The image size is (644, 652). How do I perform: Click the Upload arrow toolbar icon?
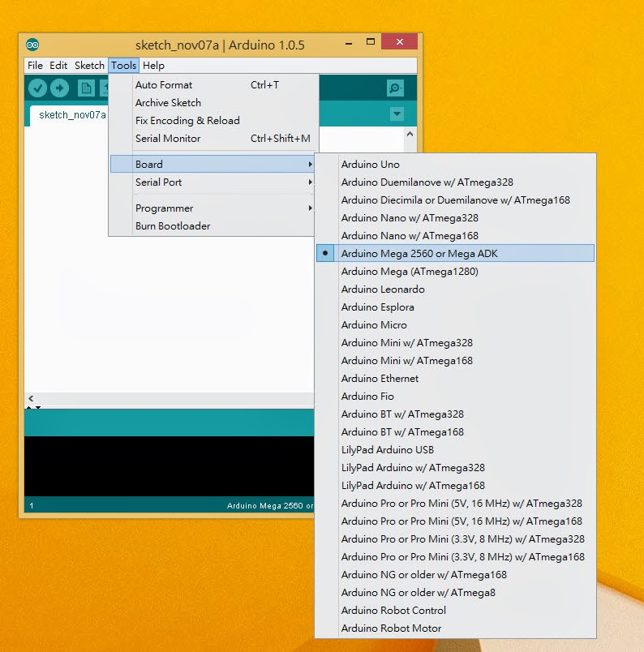[x=59, y=88]
